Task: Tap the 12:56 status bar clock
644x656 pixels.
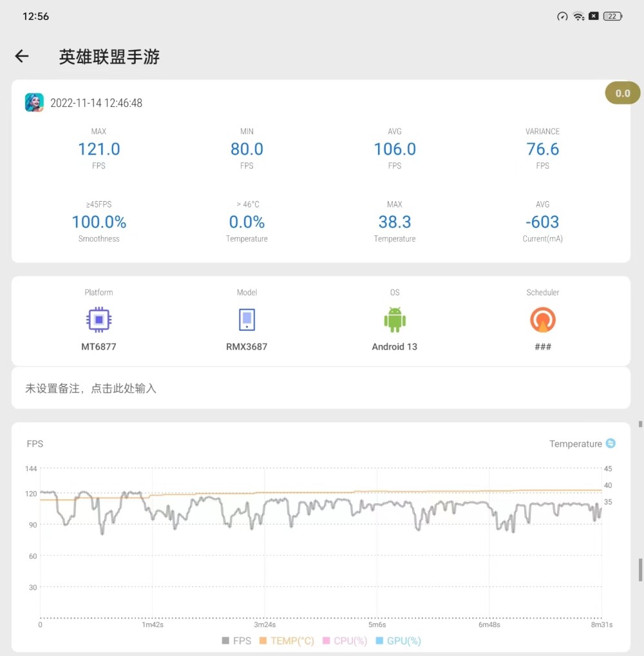Action: (x=35, y=16)
